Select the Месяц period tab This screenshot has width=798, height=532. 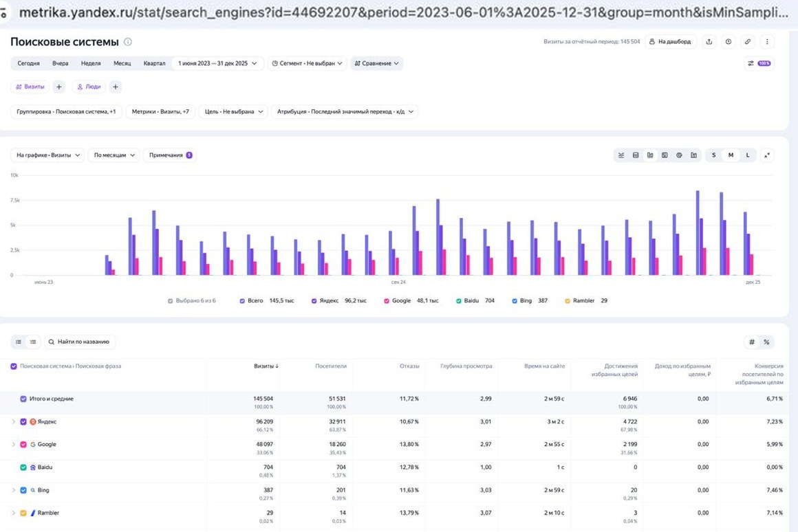tap(122, 63)
